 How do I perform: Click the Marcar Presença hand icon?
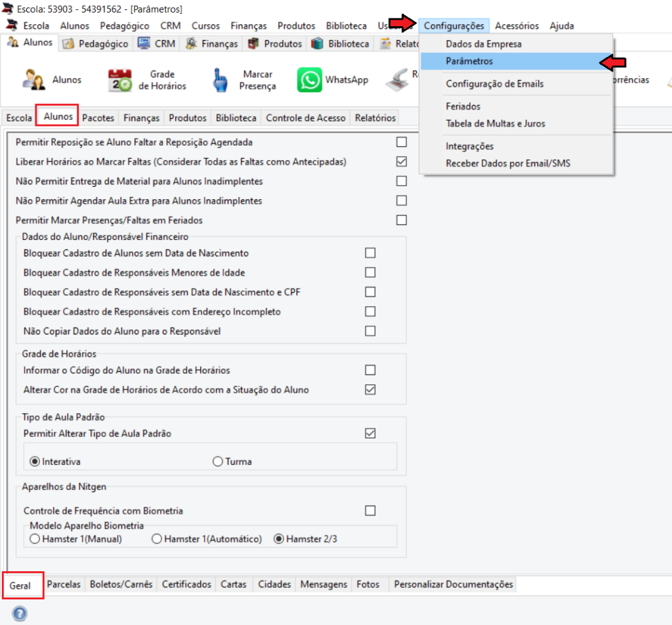click(220, 80)
